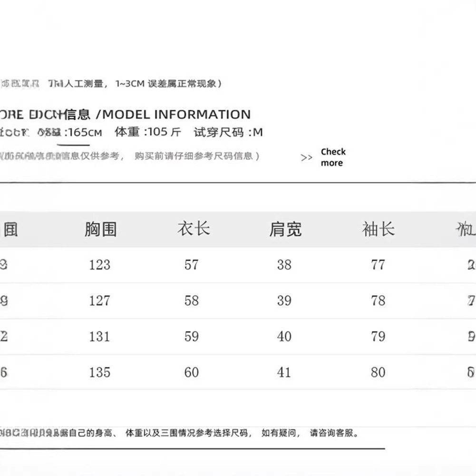
Task: Click the length value 58
Action: [x=192, y=301]
